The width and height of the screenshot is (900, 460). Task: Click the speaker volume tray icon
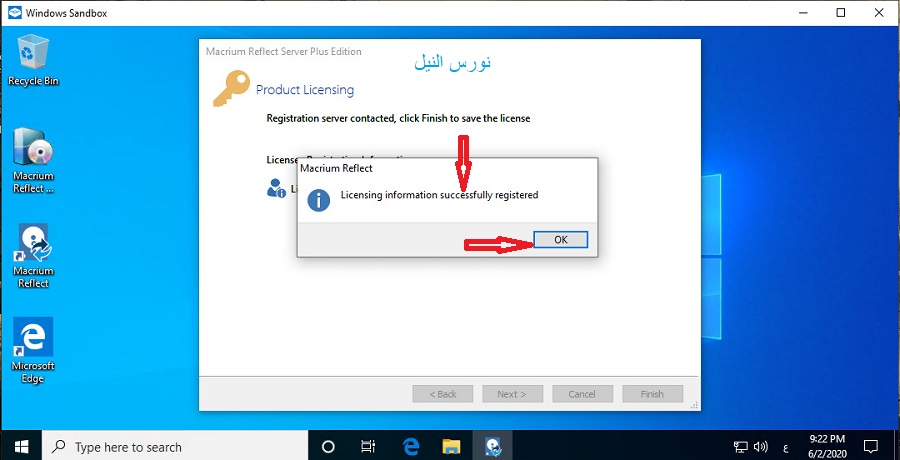[761, 446]
